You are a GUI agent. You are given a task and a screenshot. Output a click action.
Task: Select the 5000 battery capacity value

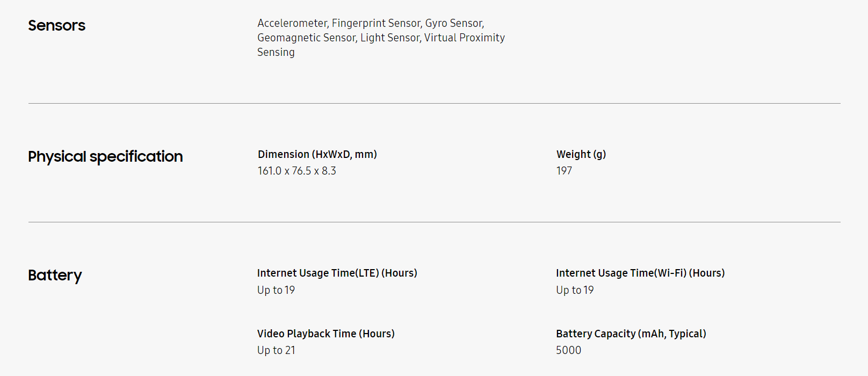(568, 350)
